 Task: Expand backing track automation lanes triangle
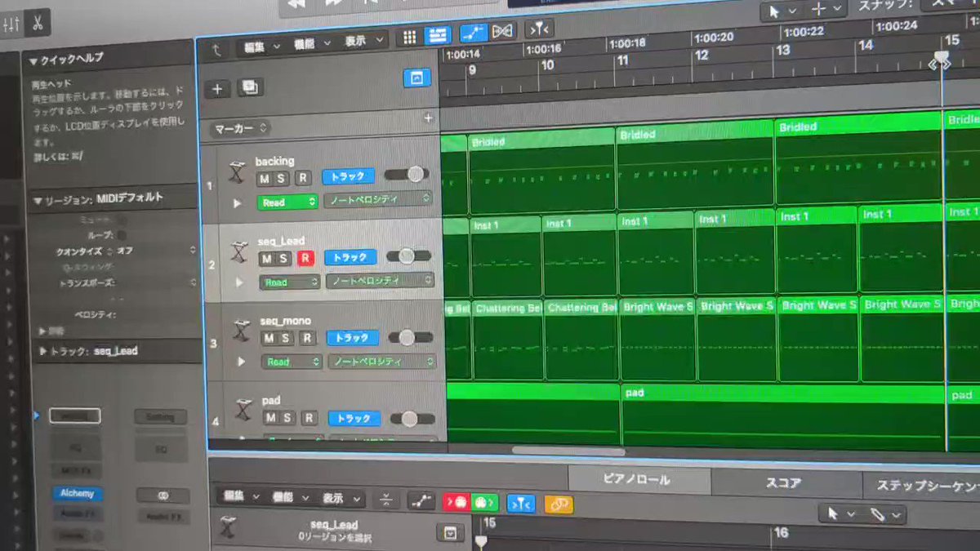(238, 203)
